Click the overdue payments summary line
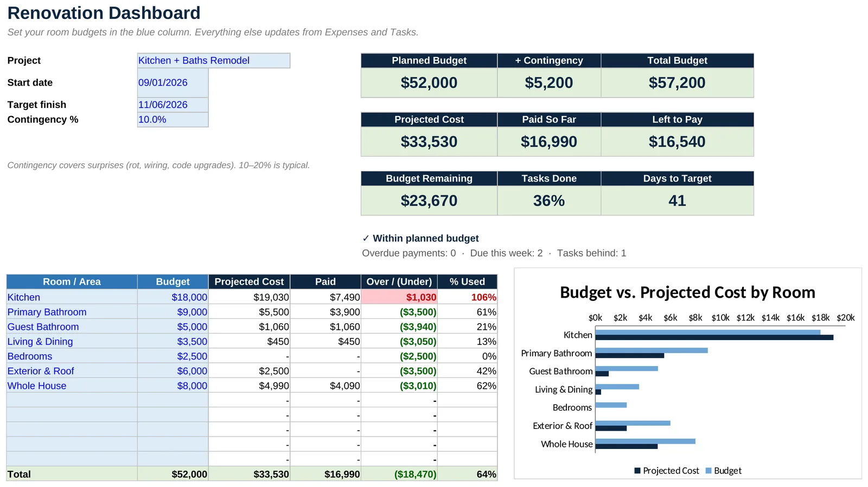Screen dimensions: 868x487 (494, 253)
